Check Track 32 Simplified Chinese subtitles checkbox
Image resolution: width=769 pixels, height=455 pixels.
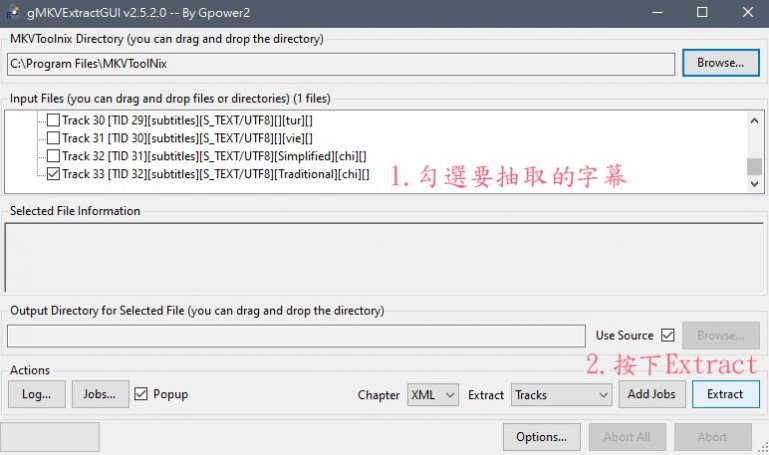[53, 156]
